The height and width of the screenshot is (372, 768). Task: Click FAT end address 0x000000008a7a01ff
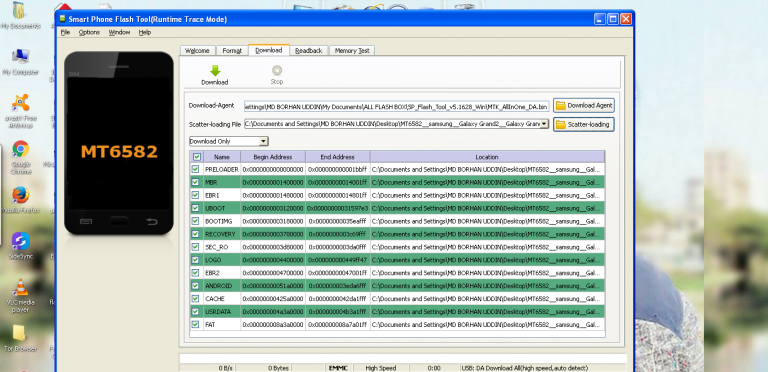point(337,324)
